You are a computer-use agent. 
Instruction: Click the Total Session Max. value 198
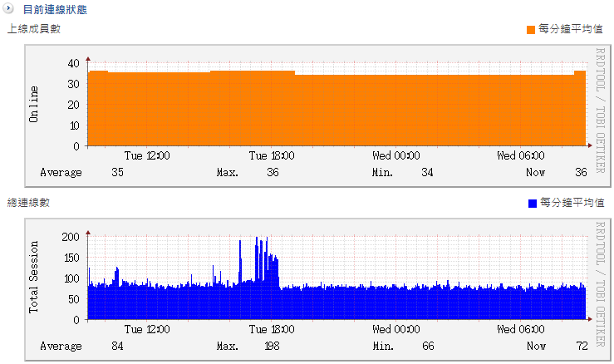270,346
